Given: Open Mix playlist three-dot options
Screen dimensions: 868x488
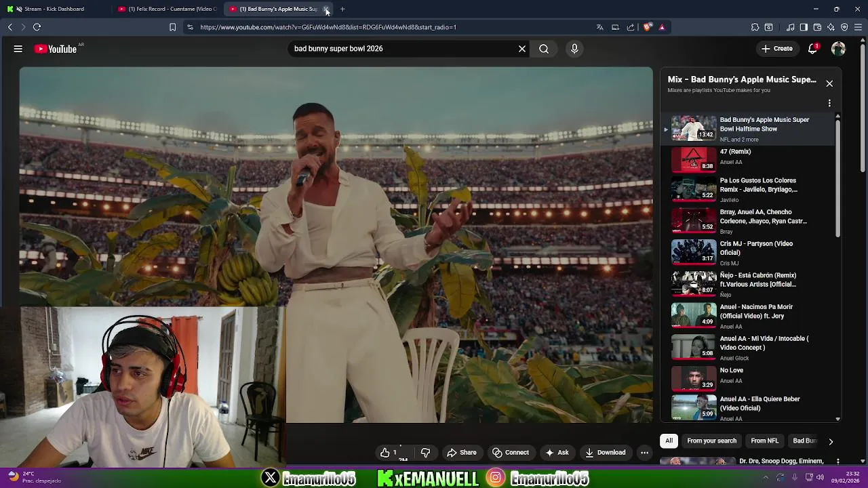Looking at the screenshot, I should click(829, 104).
